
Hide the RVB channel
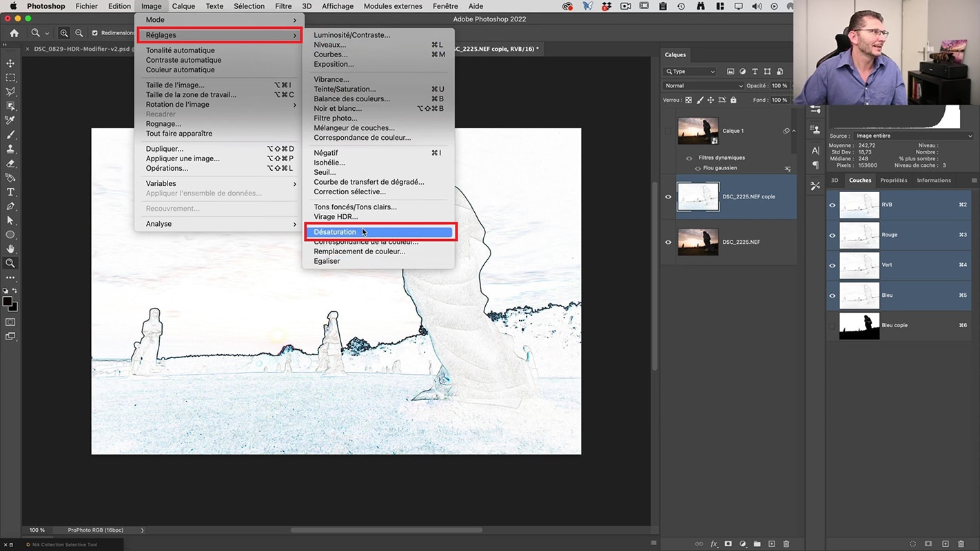click(x=833, y=205)
